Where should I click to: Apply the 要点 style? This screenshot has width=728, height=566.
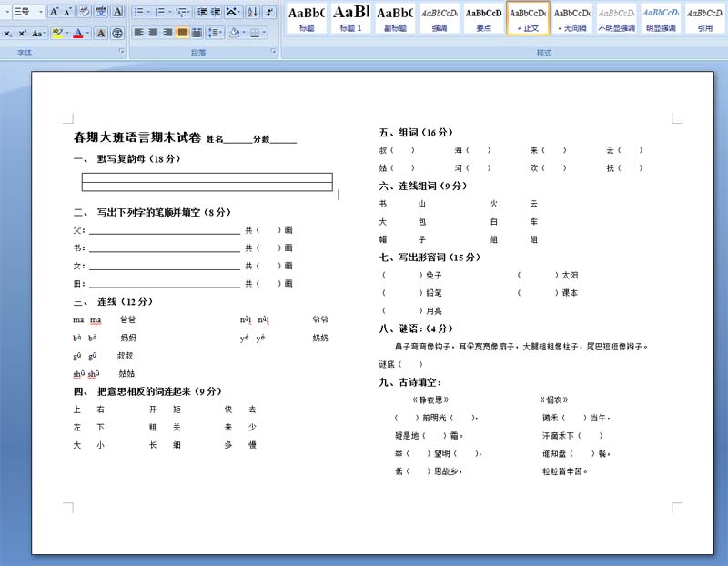point(483,17)
